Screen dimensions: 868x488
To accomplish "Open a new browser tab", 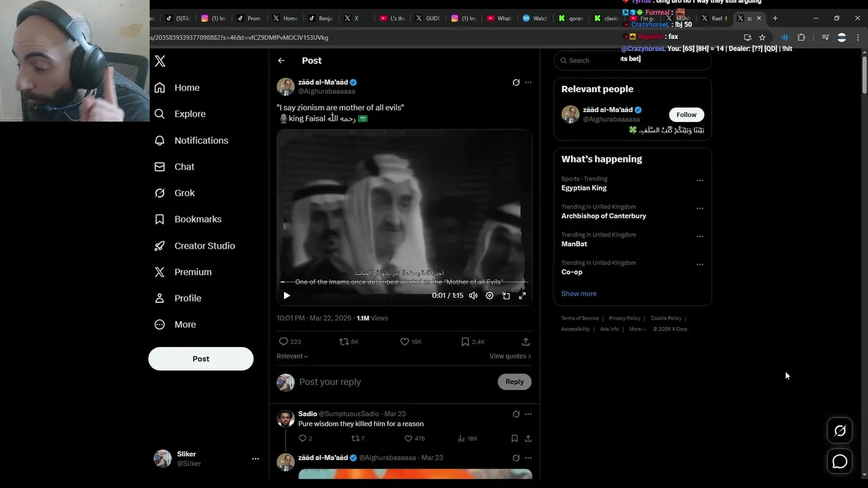I will (775, 18).
